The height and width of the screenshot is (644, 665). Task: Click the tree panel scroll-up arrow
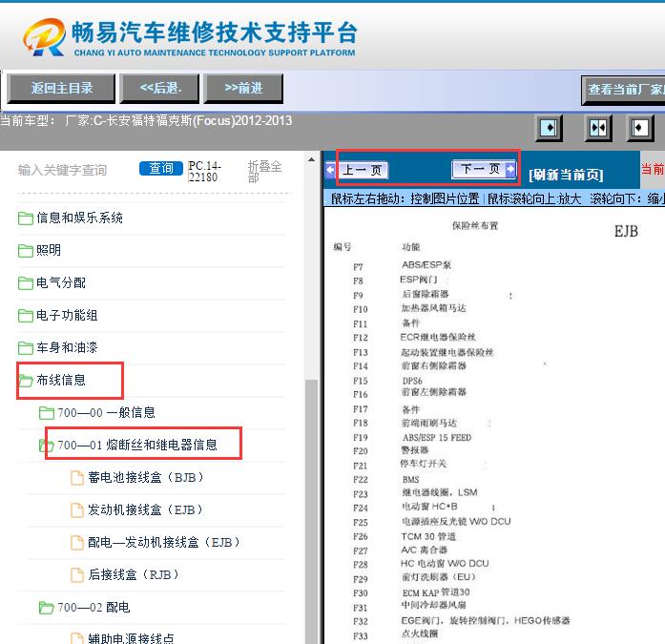point(311,159)
